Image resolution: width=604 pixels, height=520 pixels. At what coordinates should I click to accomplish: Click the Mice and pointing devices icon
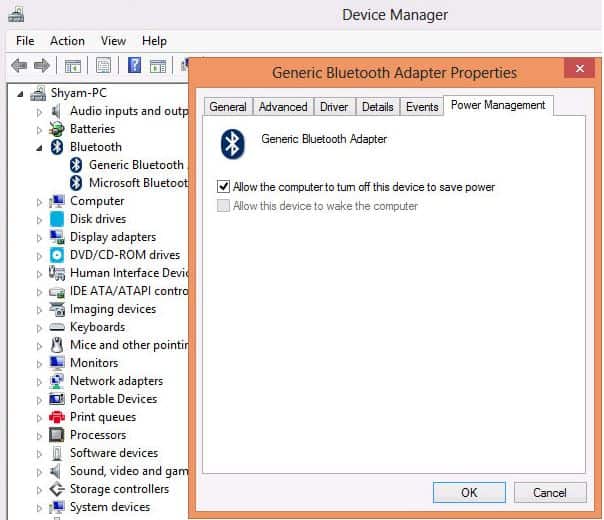coord(57,345)
